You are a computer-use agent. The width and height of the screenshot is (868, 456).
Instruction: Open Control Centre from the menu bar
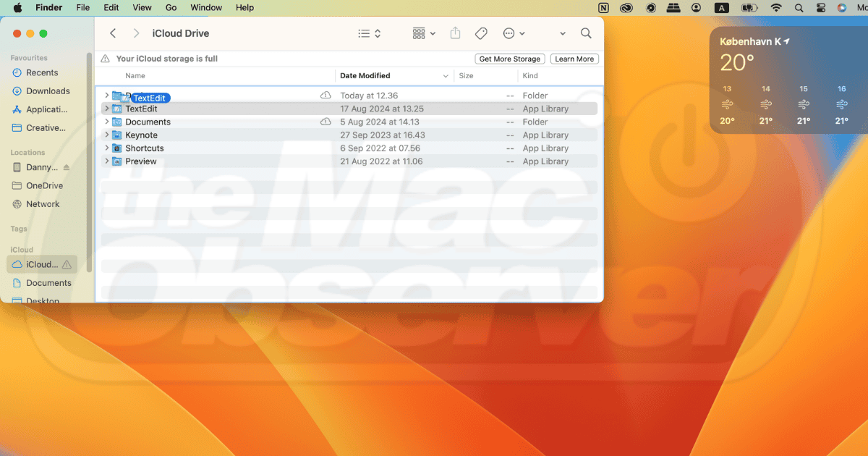(x=820, y=7)
